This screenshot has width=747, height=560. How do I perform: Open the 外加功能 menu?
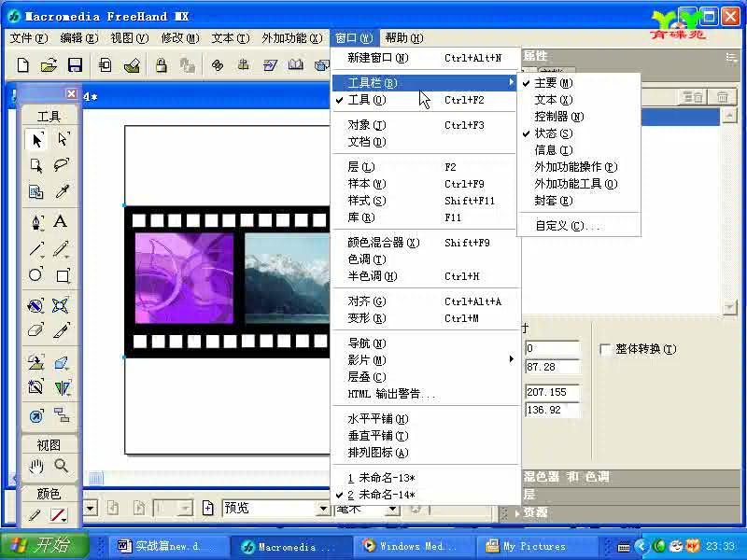[292, 38]
